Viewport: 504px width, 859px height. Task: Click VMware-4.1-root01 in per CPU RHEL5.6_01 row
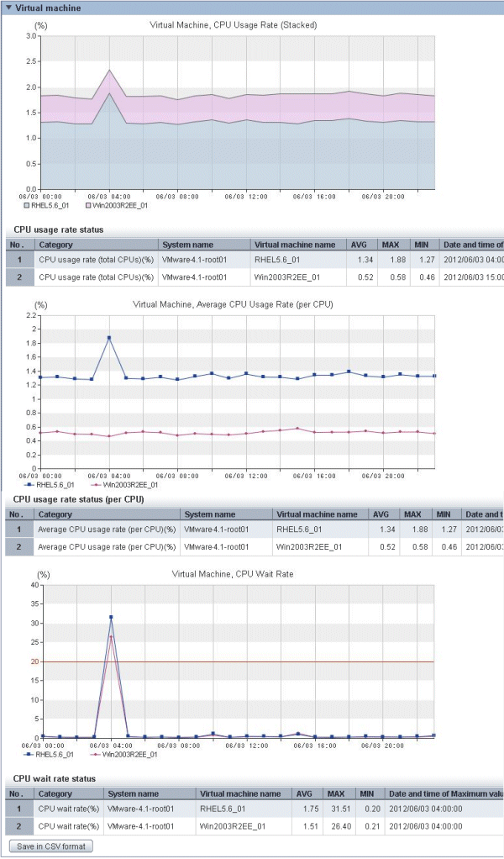tap(217, 530)
